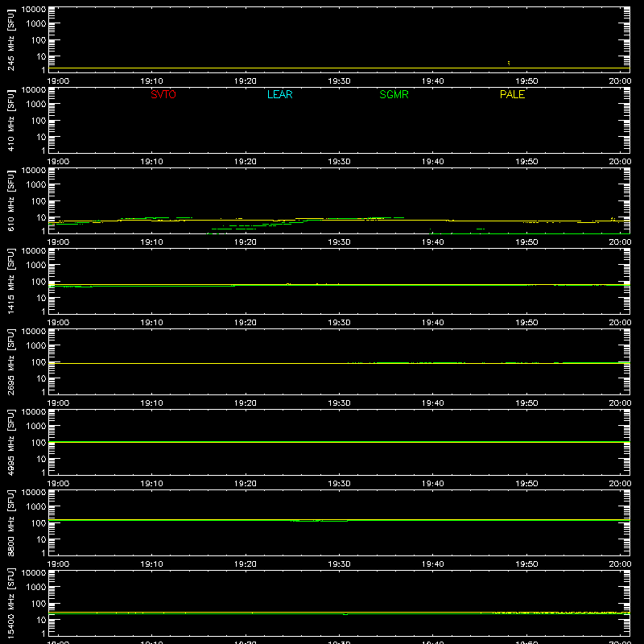Select the "15400 MHz [SFU]" axis title

[x=10, y=603]
